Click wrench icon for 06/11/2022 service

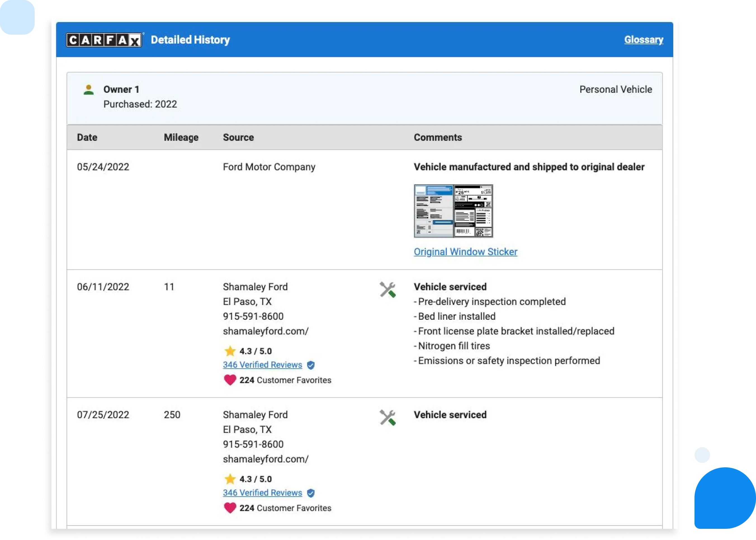tap(387, 290)
